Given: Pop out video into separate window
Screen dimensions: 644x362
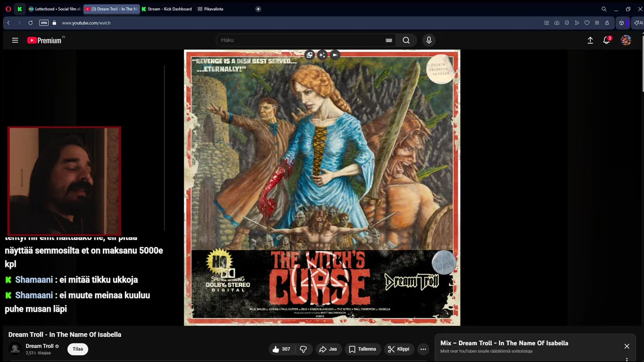Looking at the screenshot, I should click(x=309, y=55).
